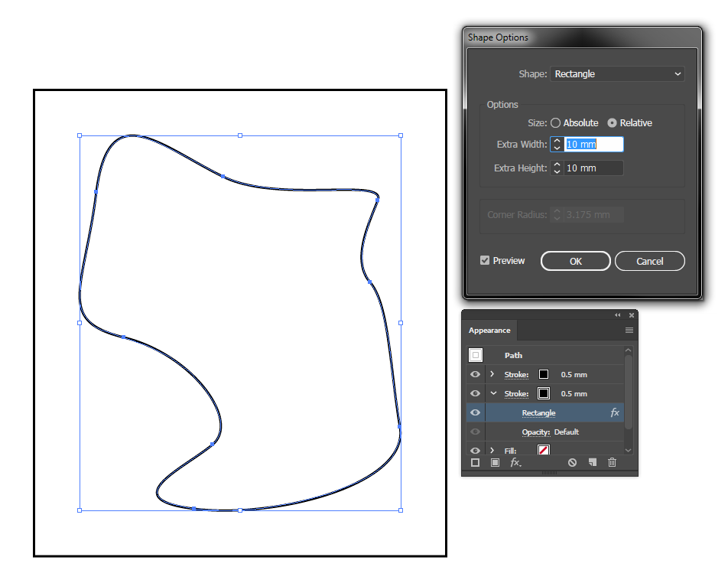This screenshot has height=580, width=728.
Task: Click the Path thumbnail in Appearance panel
Action: (476, 355)
